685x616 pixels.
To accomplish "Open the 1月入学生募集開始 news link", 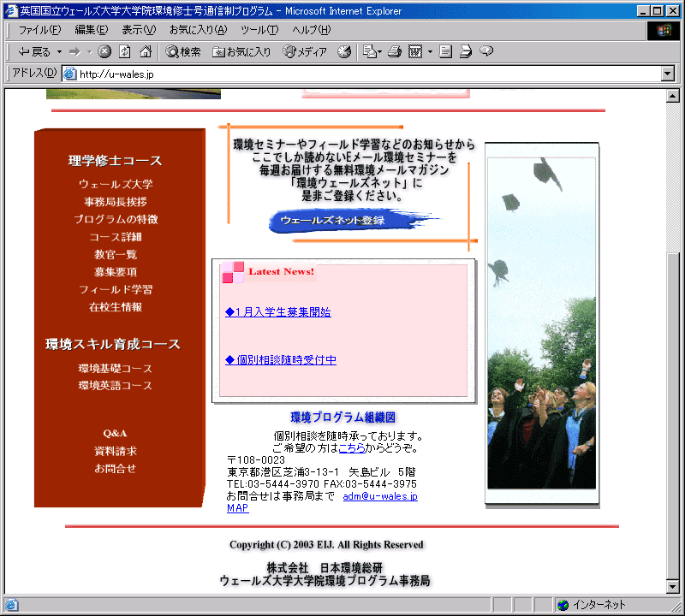I will pos(278,312).
